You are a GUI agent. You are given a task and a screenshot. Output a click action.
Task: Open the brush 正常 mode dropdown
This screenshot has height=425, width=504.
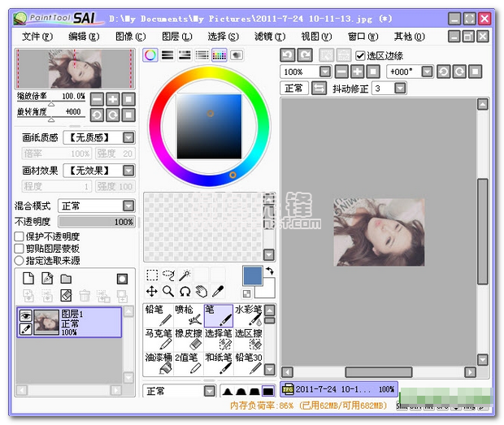tap(210, 391)
